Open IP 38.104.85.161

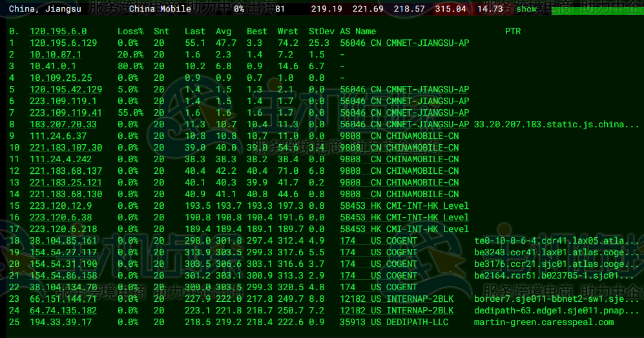[x=63, y=240]
